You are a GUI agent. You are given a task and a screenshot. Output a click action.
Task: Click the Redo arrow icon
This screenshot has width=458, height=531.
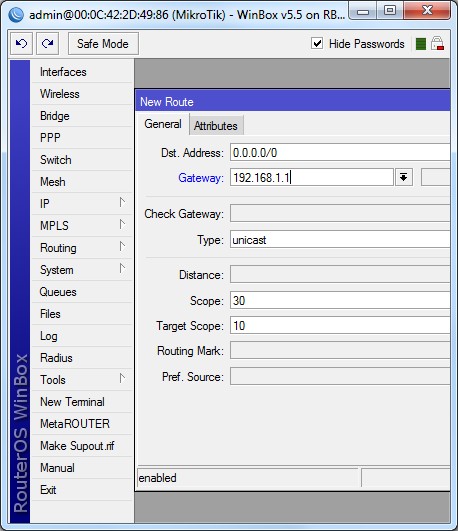[x=47, y=43]
